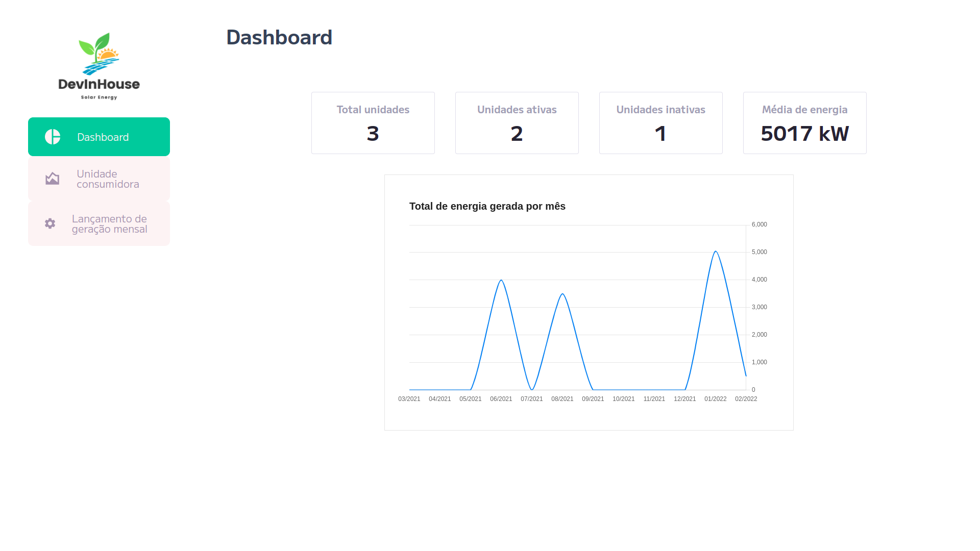
Task: Click the 5,000 value on the chart axis
Action: pyautogui.click(x=758, y=252)
